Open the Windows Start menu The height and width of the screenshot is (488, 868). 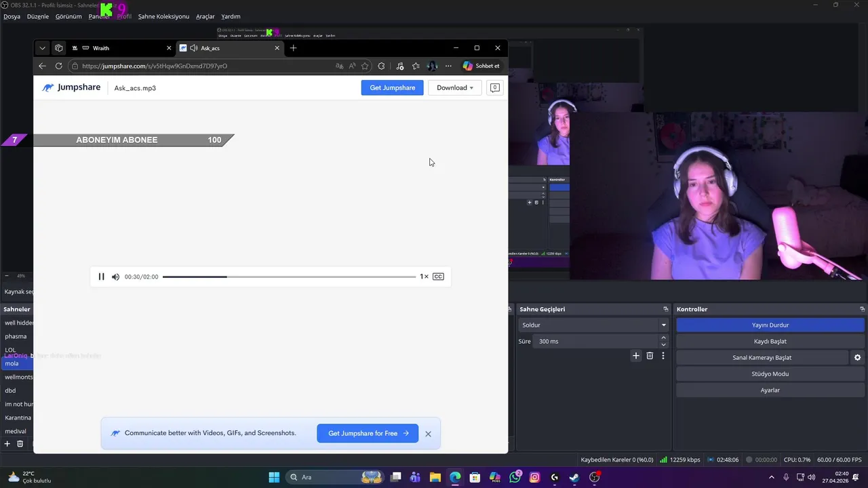tap(274, 477)
